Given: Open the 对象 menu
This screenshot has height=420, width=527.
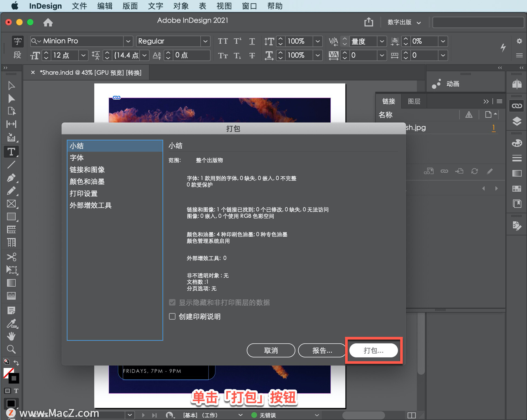Looking at the screenshot, I should pos(181,6).
